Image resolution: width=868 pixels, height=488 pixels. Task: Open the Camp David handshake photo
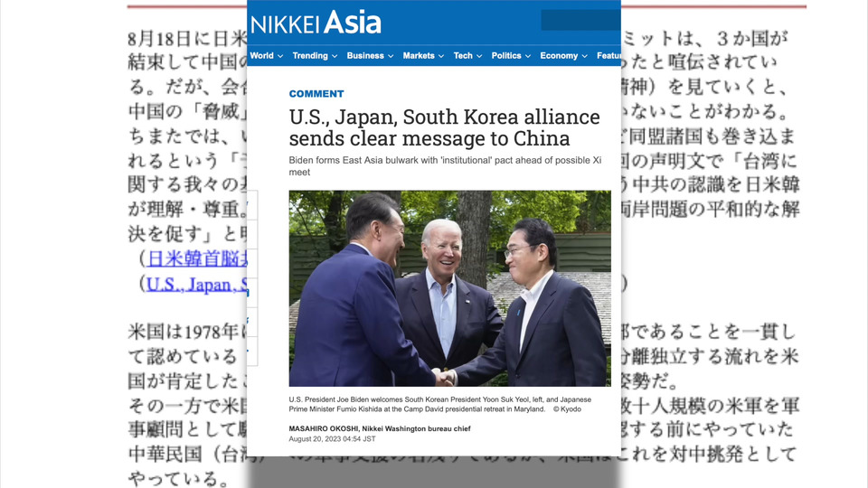(449, 288)
